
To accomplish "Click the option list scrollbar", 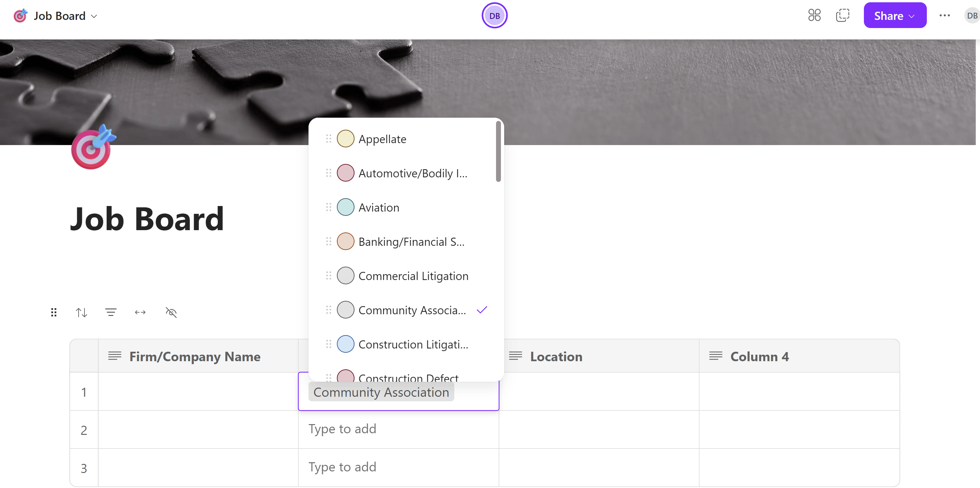I will point(498,151).
